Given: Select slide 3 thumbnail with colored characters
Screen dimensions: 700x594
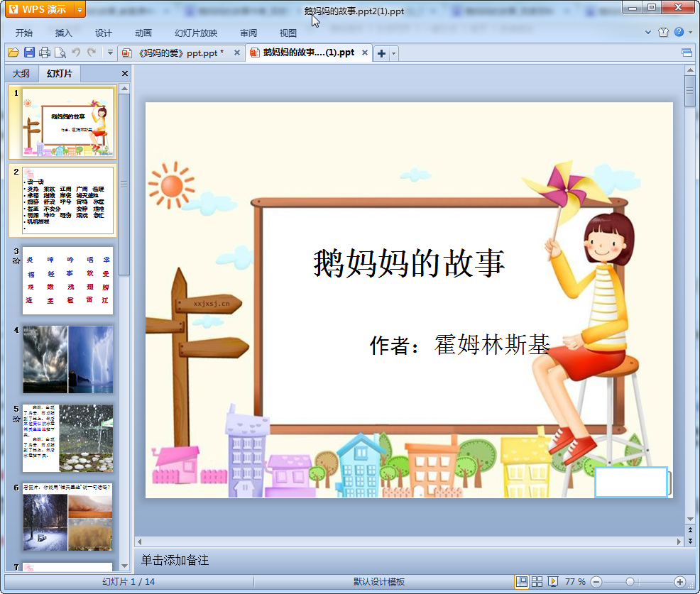Looking at the screenshot, I should 67,280.
